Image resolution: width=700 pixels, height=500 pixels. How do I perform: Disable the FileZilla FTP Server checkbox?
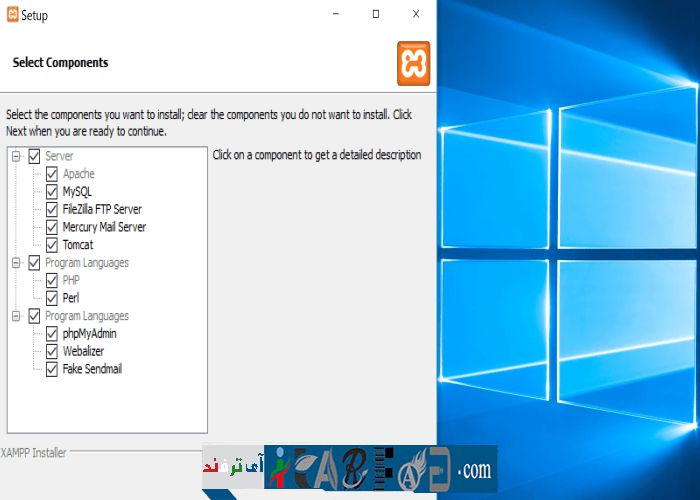52,210
